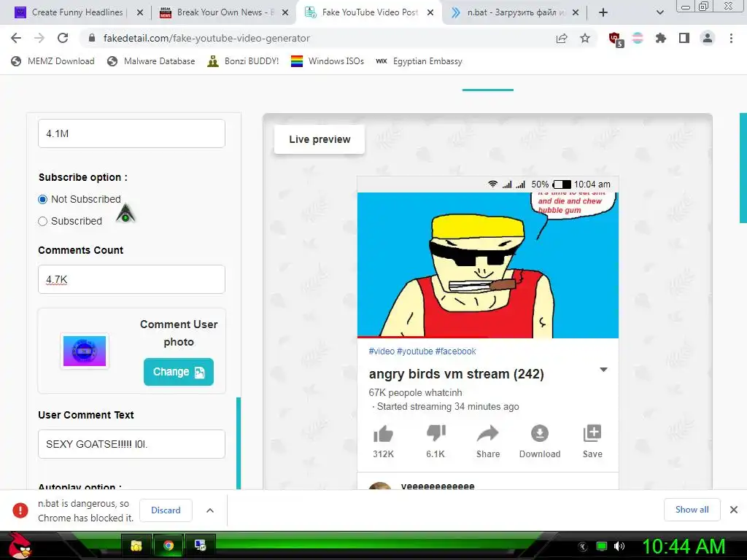
Task: Bookmark this page with the star icon
Action: pyautogui.click(x=585, y=38)
